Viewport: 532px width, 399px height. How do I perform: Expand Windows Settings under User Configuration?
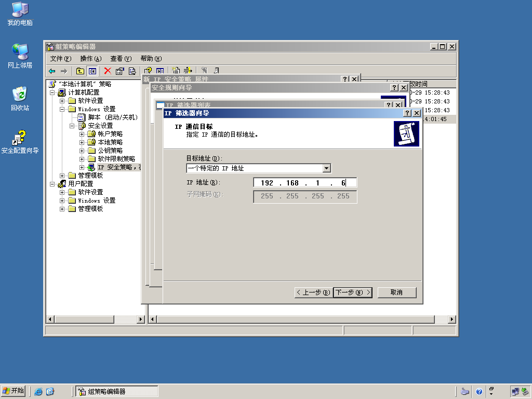click(x=62, y=201)
